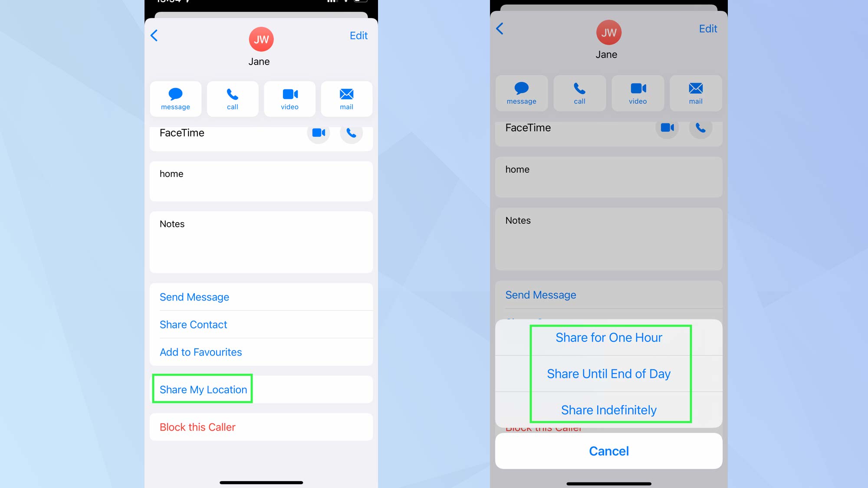Tap Send Message option
This screenshot has width=868, height=488.
pos(194,296)
